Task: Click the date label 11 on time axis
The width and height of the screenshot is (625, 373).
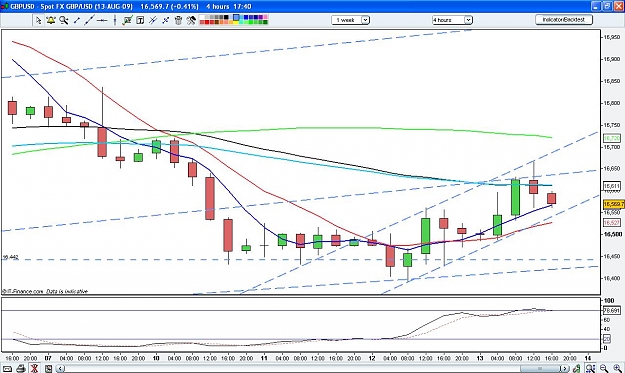Action: [264, 358]
